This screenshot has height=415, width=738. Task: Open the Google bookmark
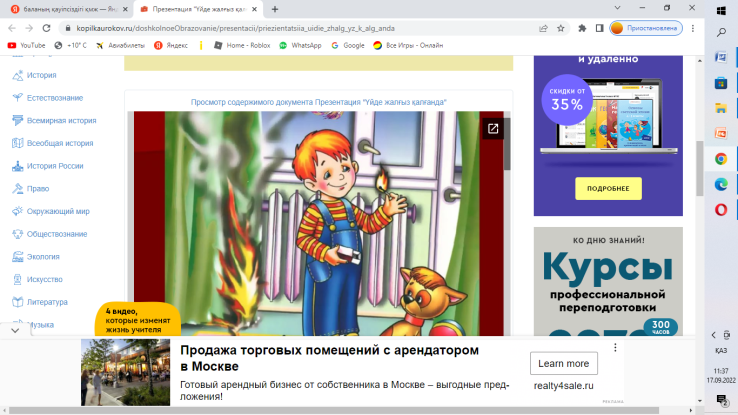coord(348,46)
